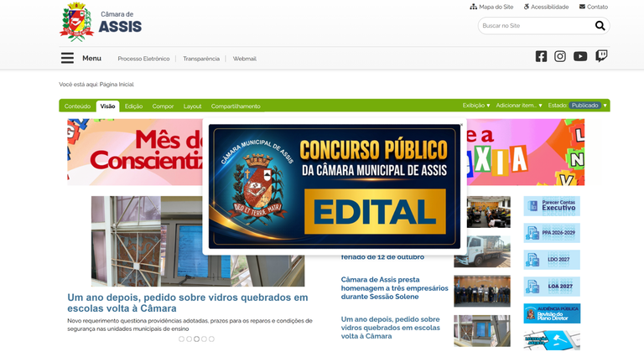Switch to the Visão tab
The height and width of the screenshot is (362, 644).
(x=107, y=106)
